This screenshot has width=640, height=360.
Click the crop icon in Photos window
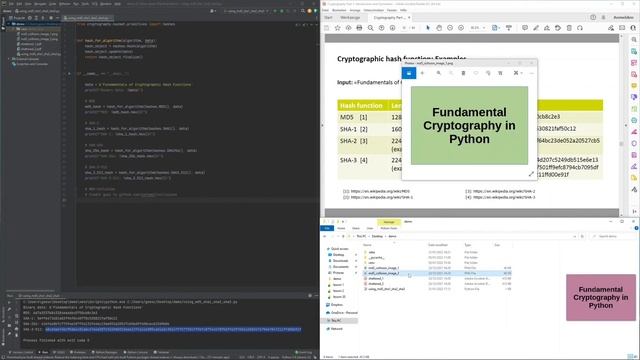point(500,73)
